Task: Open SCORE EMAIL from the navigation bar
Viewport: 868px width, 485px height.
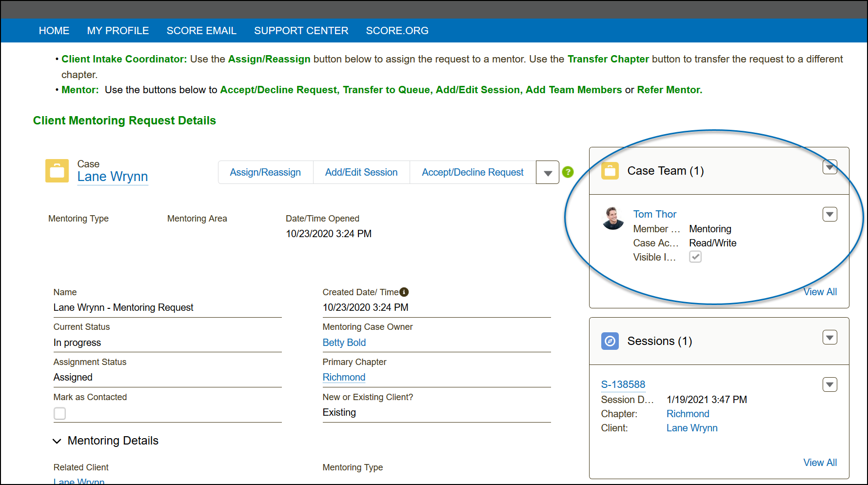Action: [x=201, y=31]
